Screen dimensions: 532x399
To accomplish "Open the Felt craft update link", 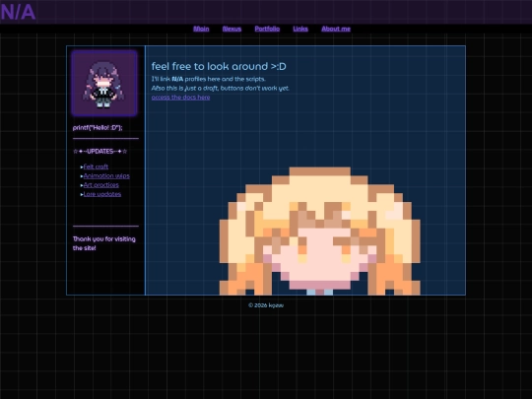I will tap(96, 166).
